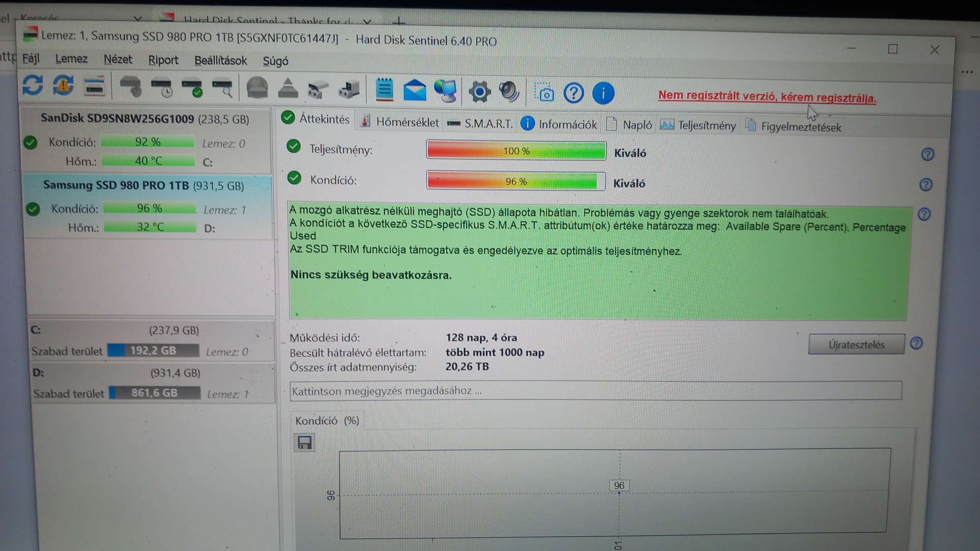Click the 'Nem regisztrált verzió' registration link
This screenshot has height=551, width=980.
point(767,97)
